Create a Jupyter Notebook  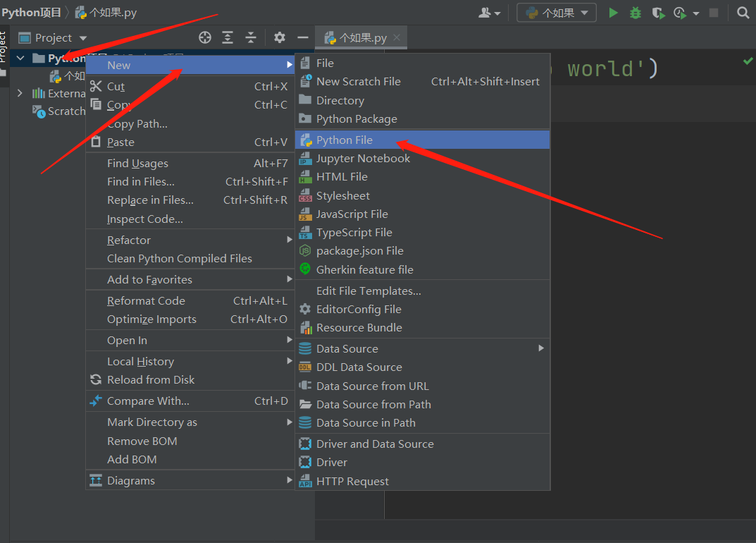422,159
